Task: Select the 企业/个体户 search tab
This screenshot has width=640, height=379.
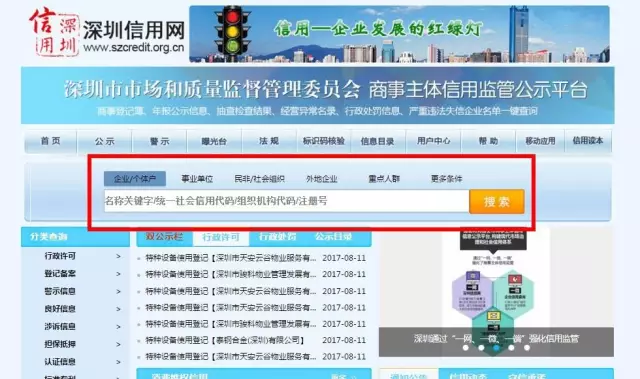Action: (x=135, y=179)
